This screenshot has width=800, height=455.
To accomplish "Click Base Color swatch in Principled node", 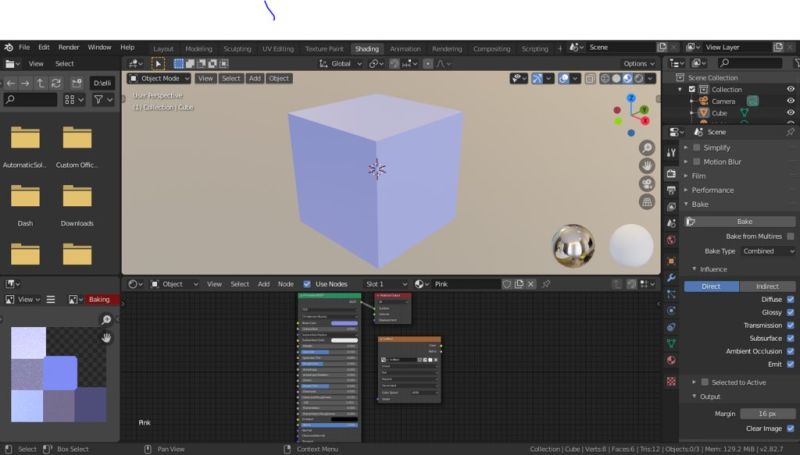I will click(x=344, y=323).
